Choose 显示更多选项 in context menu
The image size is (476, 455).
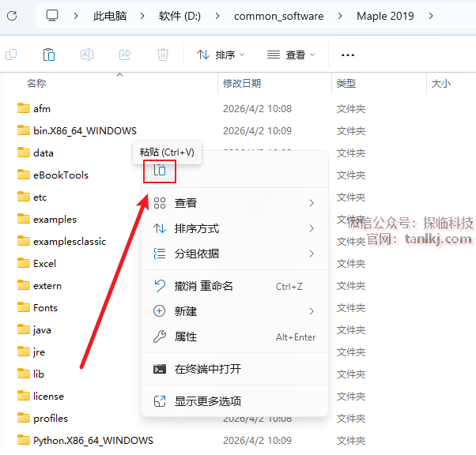pos(234,401)
